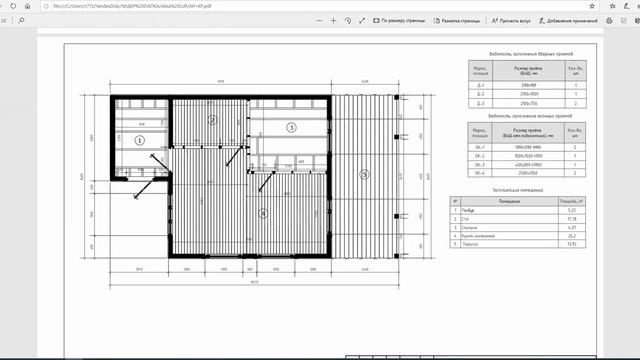Image resolution: width=640 pixels, height=360 pixels.
Task: Click 'ОК-3' in the window openings table
Action: (480, 164)
